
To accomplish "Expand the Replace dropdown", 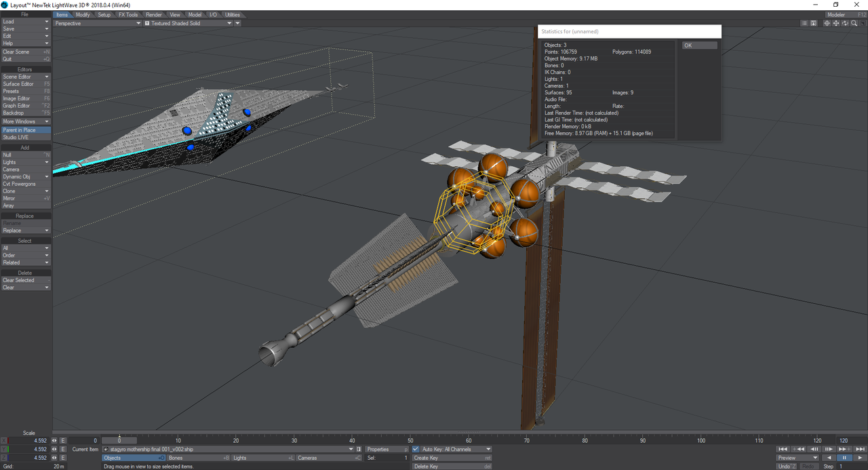I will (x=26, y=231).
